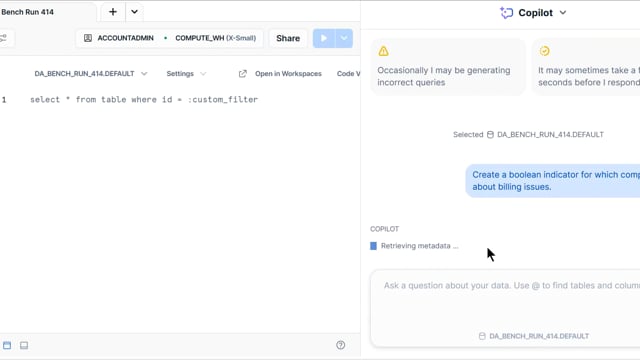This screenshot has width=640, height=360.
Task: Expand the run options dropdown arrow
Action: coord(344,38)
